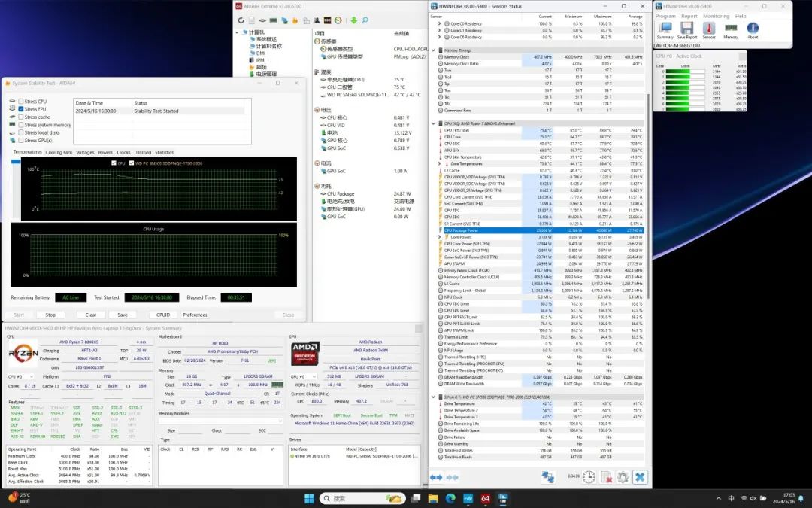This screenshot has width=812, height=508.
Task: Click the Memory module icon
Action: tap(731, 29)
